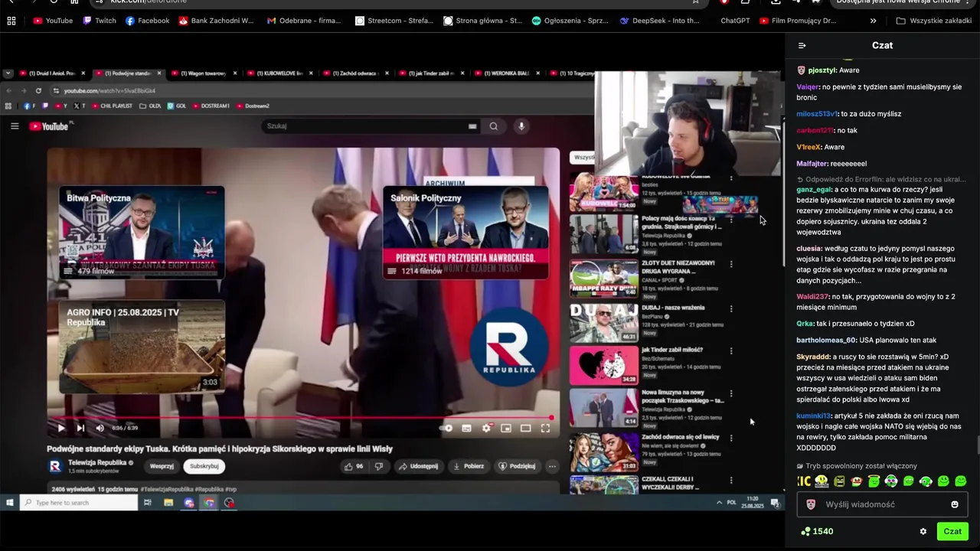Click username Skyraddd in chat
This screenshot has height=551, width=980.
[813, 357]
